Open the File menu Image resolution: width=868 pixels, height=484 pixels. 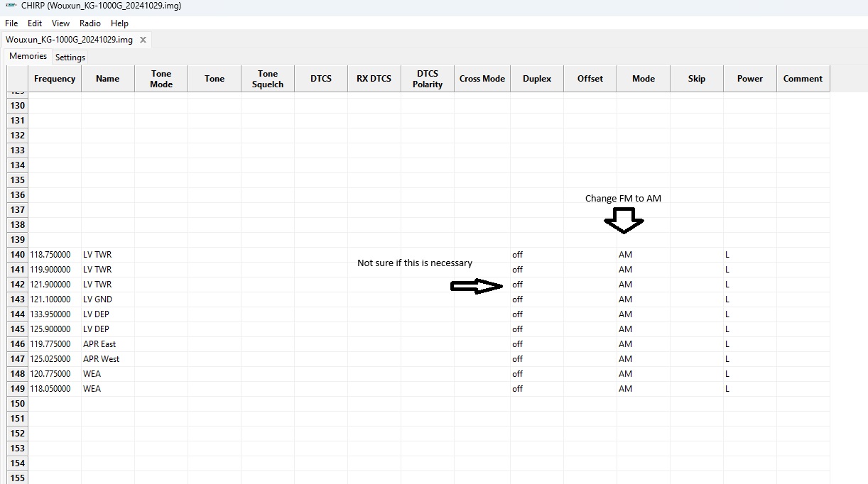tap(11, 23)
